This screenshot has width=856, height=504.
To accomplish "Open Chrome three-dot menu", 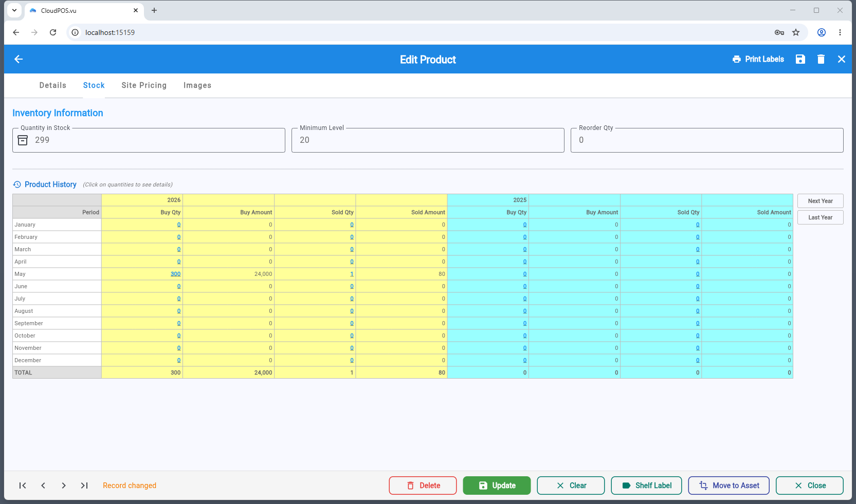I will point(840,32).
